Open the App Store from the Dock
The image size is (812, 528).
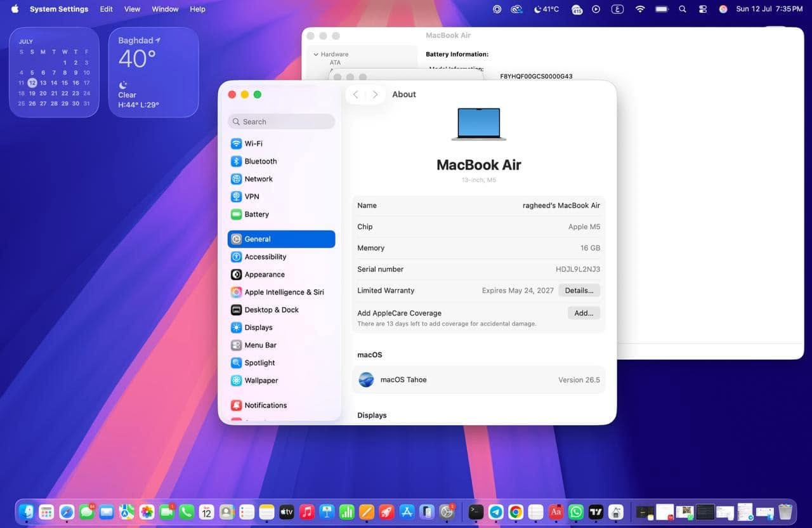coord(407,512)
